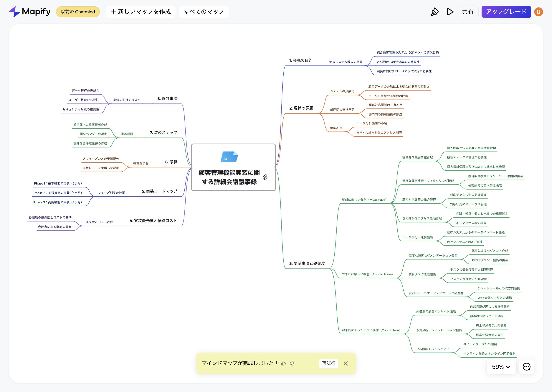Select the 1. 会議の目的 branch node
The image size is (552, 392).
coord(300,61)
